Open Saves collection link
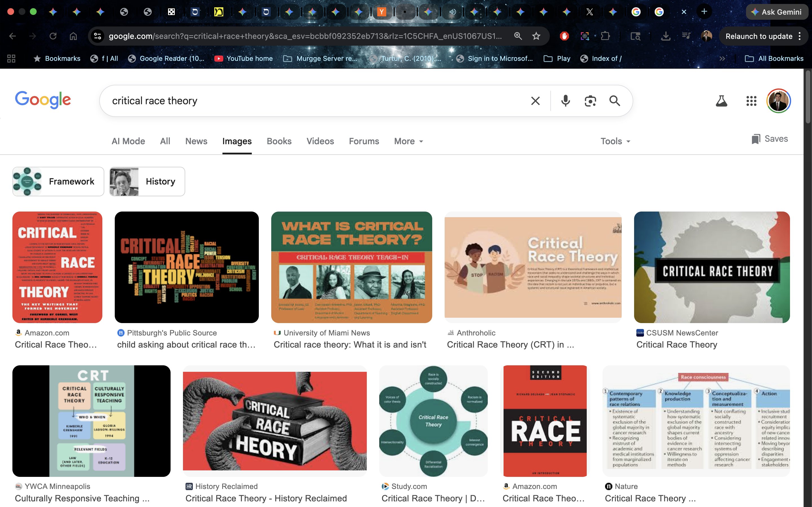 point(770,139)
